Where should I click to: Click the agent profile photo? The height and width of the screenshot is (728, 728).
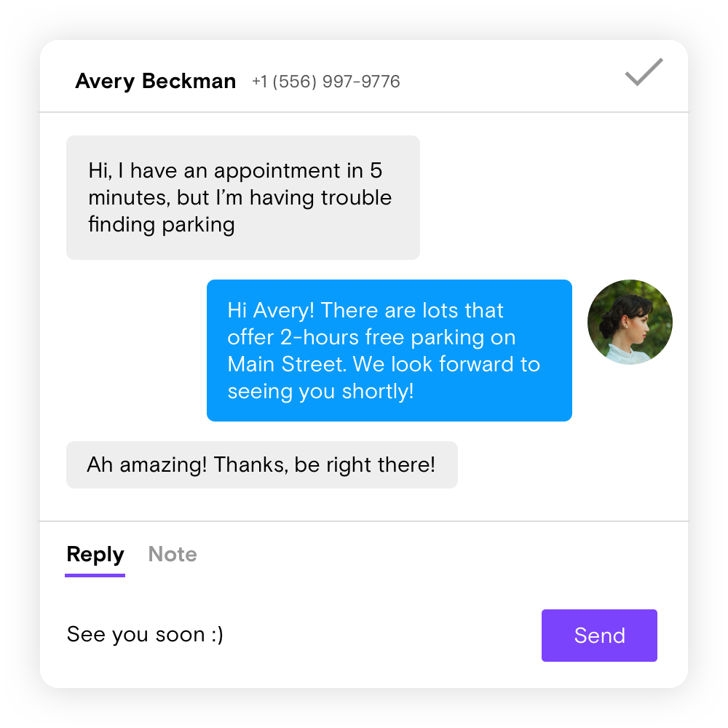click(630, 322)
